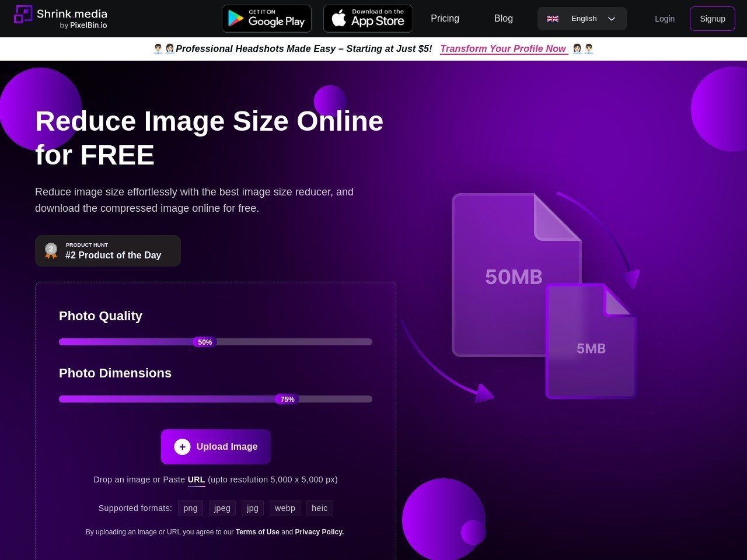Image resolution: width=747 pixels, height=560 pixels.
Task: Click the plus icon in Upload Image
Action: [182, 447]
